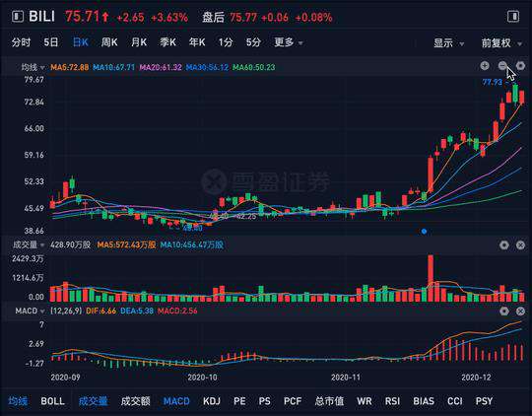Open the 更多 more periods dropdown
This screenshot has height=416, width=532.
[x=289, y=42]
